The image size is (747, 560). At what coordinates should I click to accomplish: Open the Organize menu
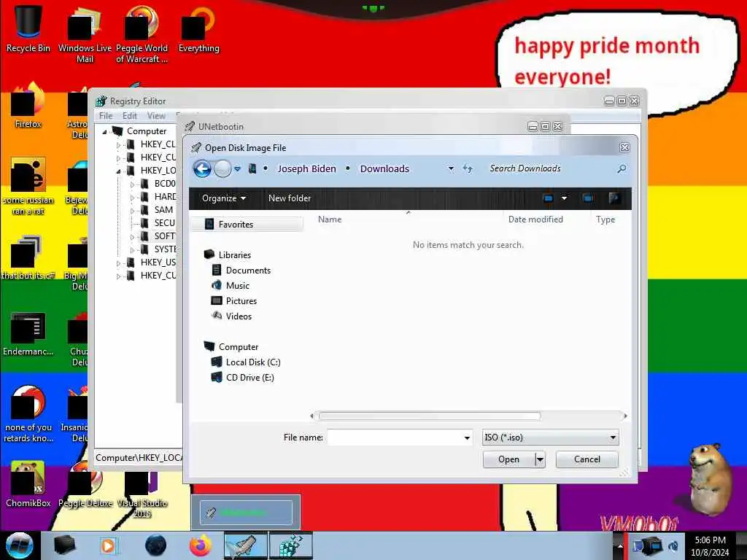click(x=223, y=198)
